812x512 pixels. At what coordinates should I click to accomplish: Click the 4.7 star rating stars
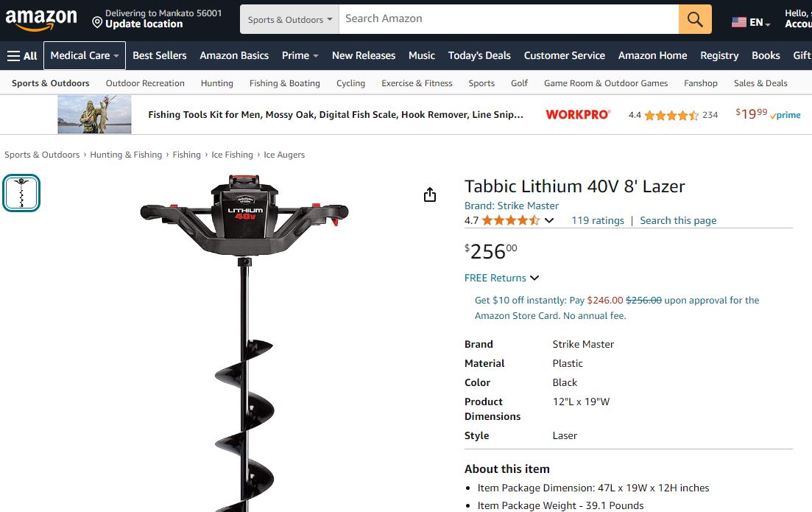(x=511, y=220)
